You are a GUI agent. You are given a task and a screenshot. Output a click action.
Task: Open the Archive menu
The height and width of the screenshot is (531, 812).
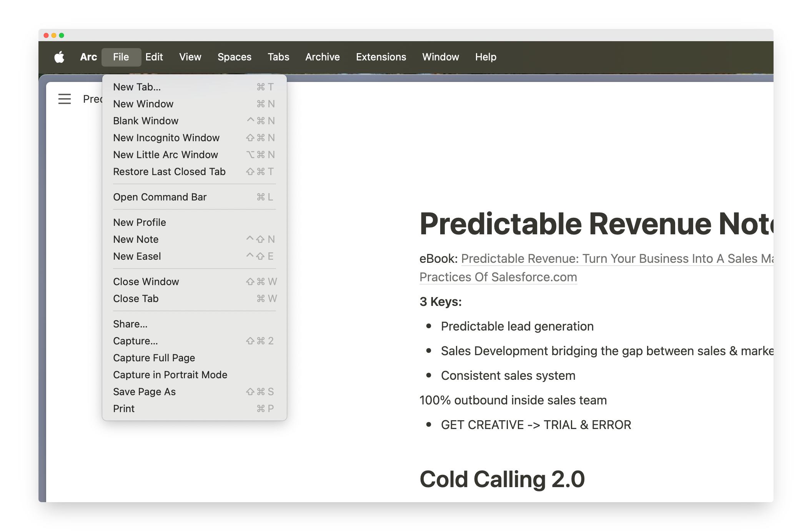[x=323, y=57]
